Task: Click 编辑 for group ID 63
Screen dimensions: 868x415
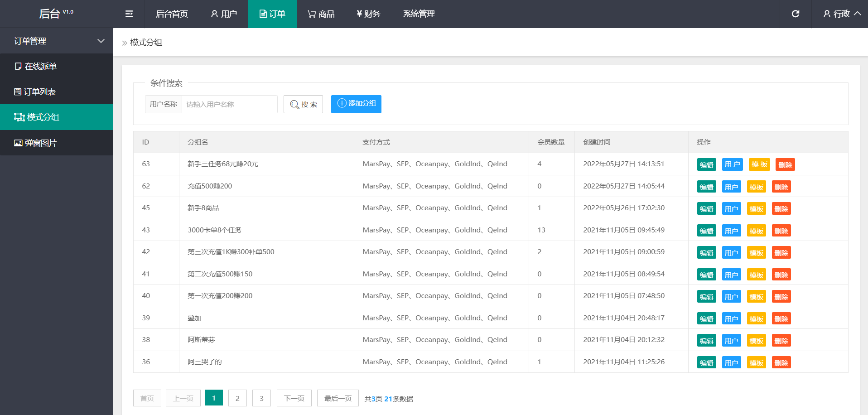Action: pos(706,165)
